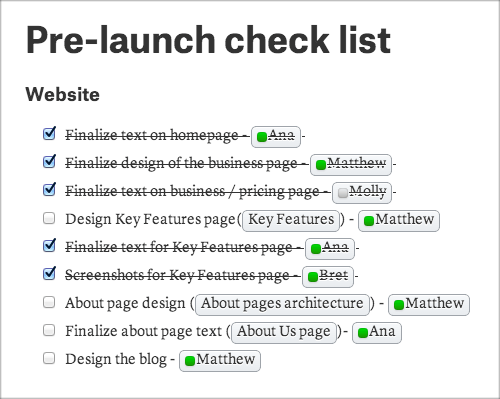Open the About pages architecture pad link
The height and width of the screenshot is (399, 500).
tap(282, 304)
